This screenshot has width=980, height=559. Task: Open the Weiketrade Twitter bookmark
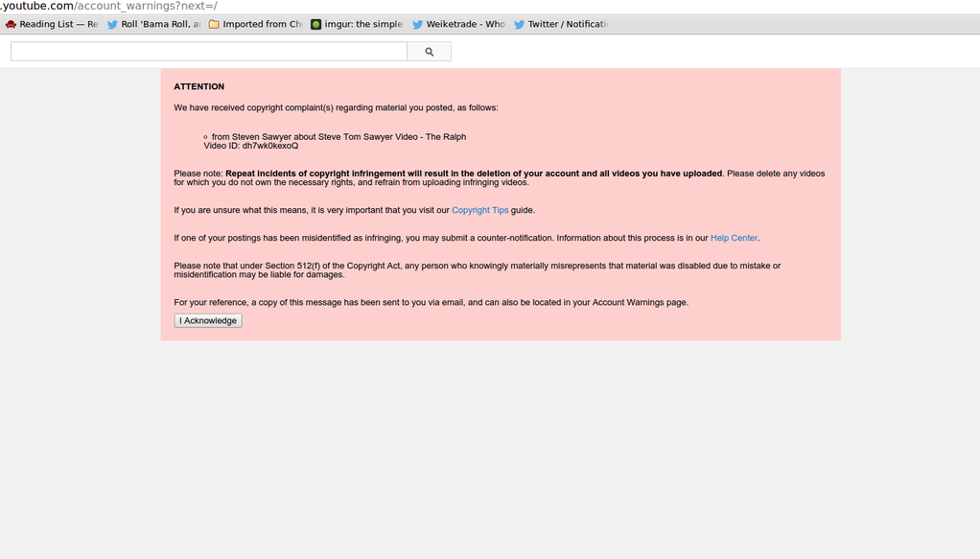458,24
